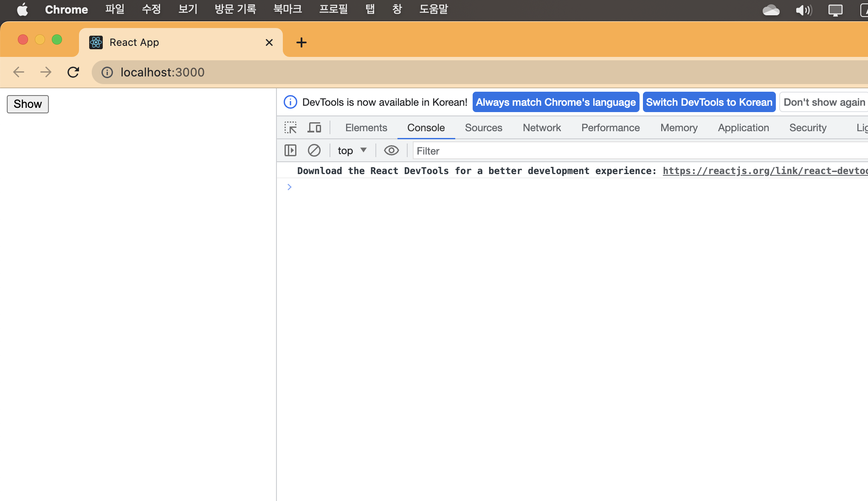
Task: Click the volume icon in the menu bar
Action: point(803,10)
